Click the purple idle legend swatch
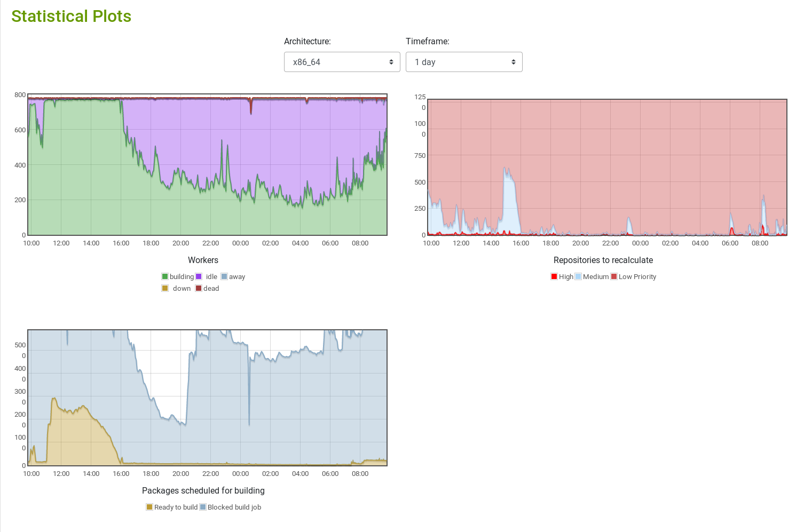The width and height of the screenshot is (804, 532). (x=199, y=276)
